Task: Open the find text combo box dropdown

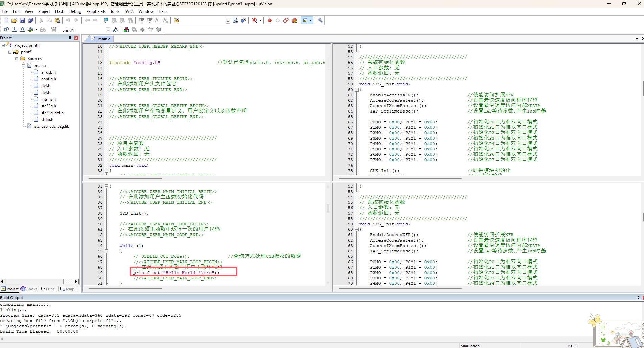Action: pyautogui.click(x=228, y=21)
